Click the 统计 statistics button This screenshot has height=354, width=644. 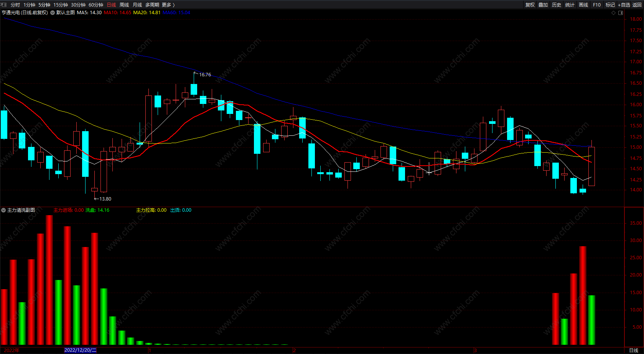[x=570, y=5]
